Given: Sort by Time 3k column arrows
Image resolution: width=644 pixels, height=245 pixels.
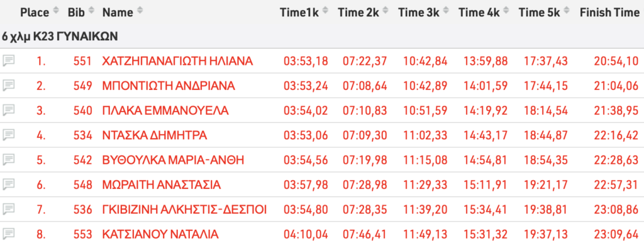Looking at the screenshot, I should coord(446,12).
